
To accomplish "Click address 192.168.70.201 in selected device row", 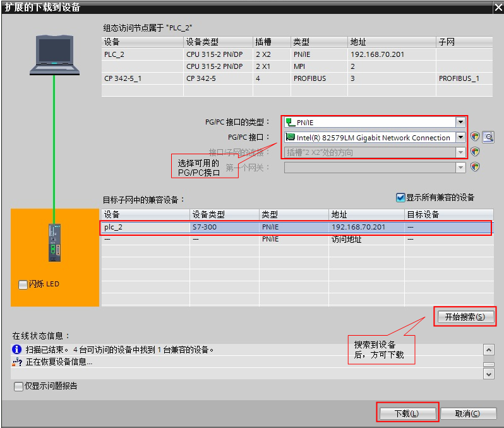I will point(358,227).
